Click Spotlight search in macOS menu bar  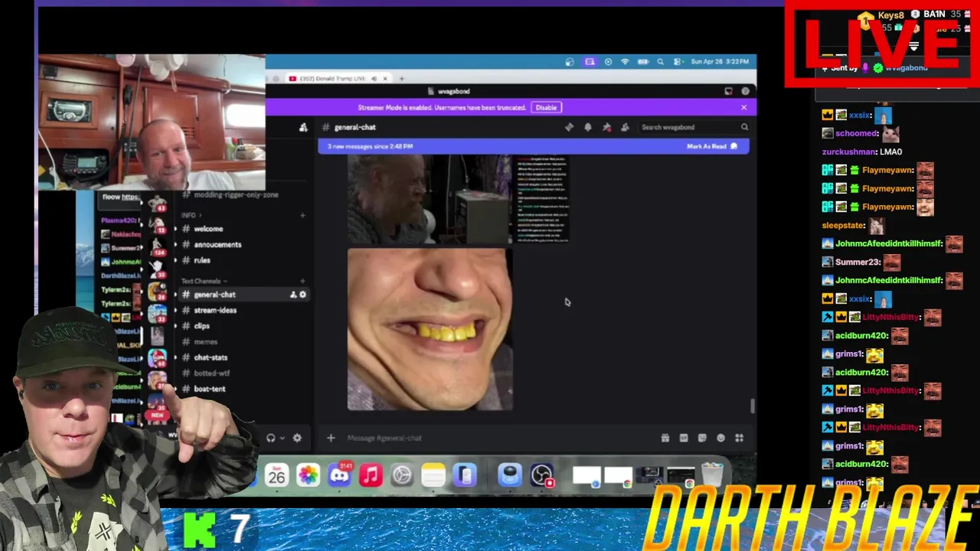pyautogui.click(x=660, y=62)
